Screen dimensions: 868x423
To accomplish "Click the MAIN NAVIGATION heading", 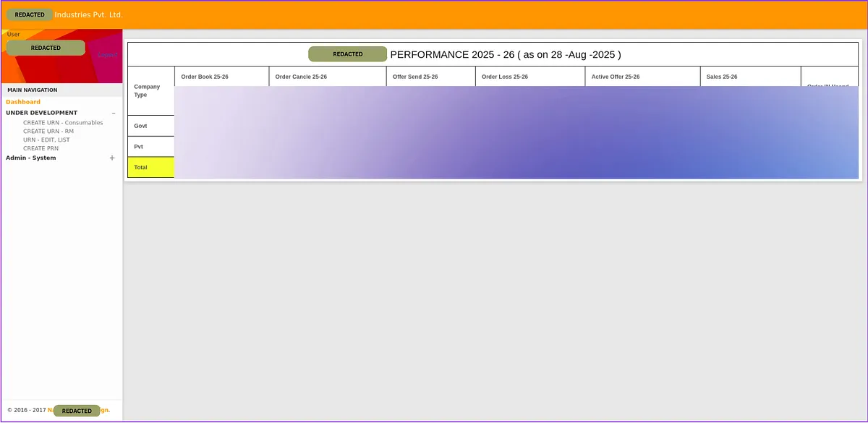I will point(33,90).
